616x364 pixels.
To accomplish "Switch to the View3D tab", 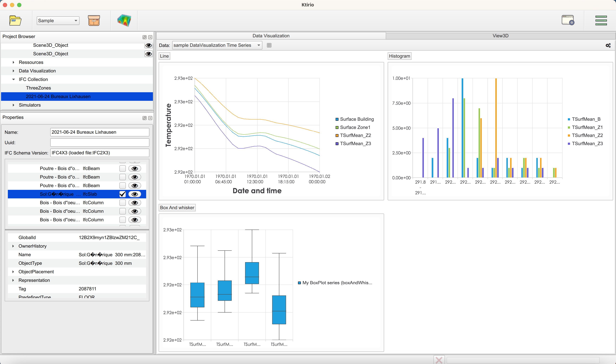I will (x=500, y=36).
